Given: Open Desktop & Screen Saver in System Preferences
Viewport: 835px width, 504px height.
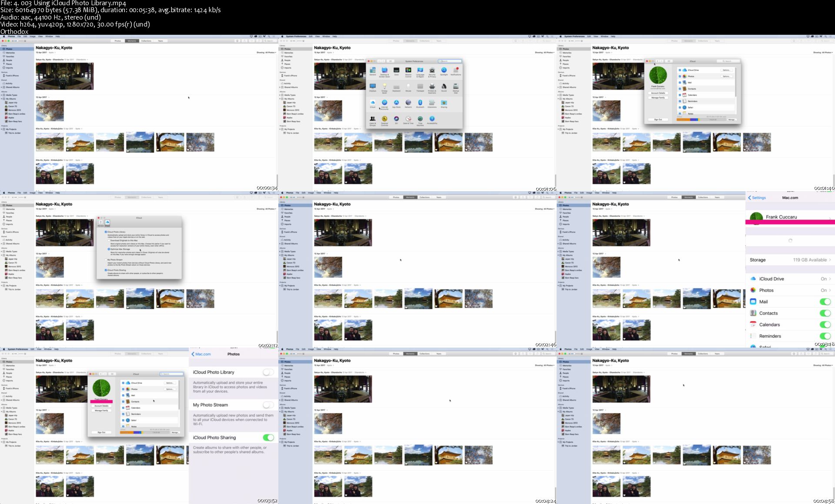Looking at the screenshot, I should [x=384, y=71].
